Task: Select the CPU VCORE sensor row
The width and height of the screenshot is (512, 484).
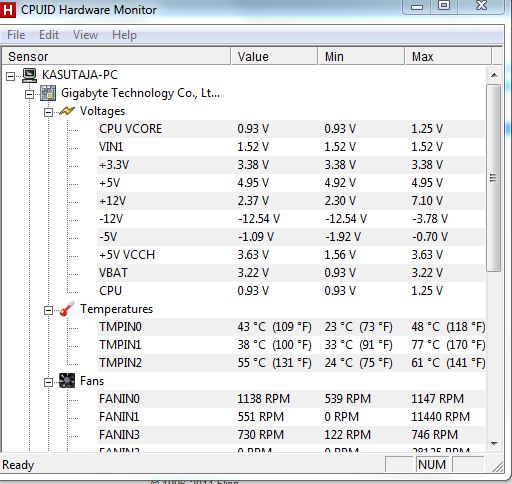Action: pyautogui.click(x=291, y=129)
